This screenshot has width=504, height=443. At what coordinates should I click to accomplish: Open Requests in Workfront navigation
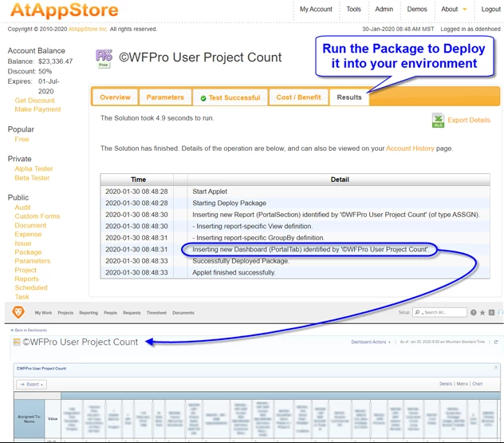[x=132, y=313]
